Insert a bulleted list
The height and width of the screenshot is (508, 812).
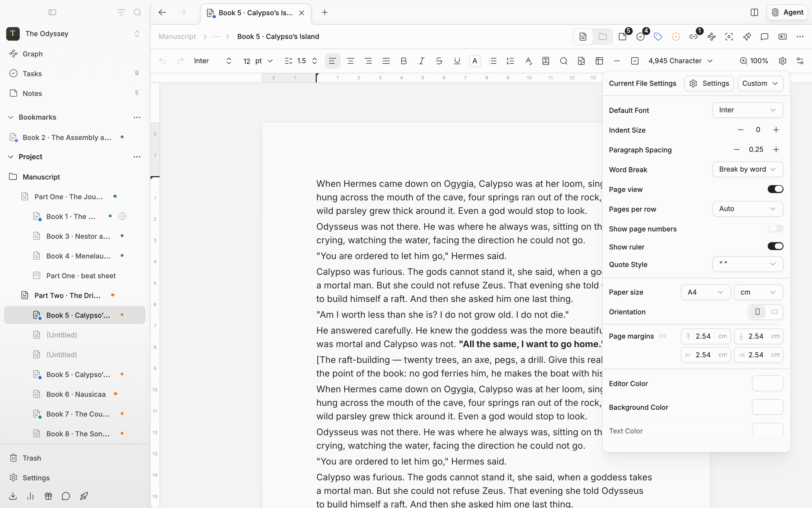coord(493,61)
